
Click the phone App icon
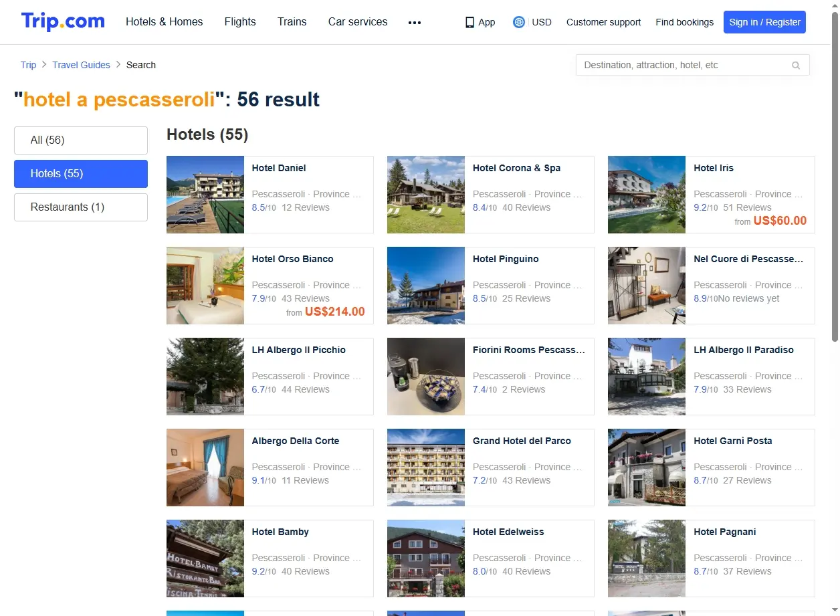pyautogui.click(x=469, y=22)
